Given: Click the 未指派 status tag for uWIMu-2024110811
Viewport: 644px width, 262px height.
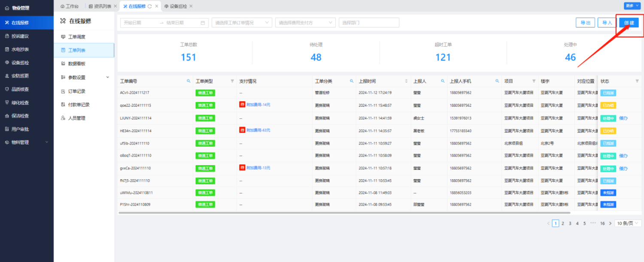Looking at the screenshot, I should pyautogui.click(x=608, y=193).
